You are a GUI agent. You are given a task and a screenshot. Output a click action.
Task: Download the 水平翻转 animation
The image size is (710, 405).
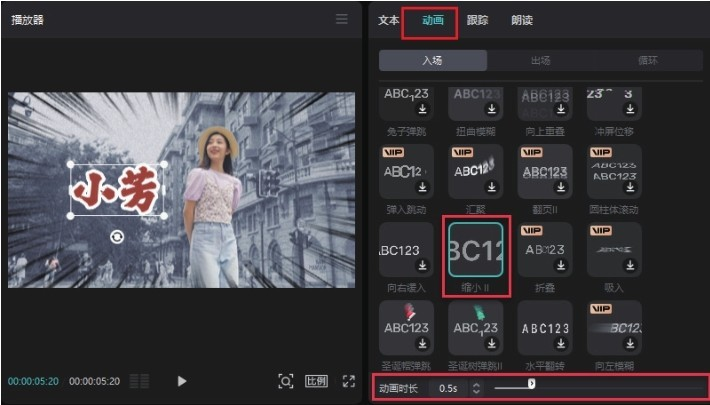point(561,344)
